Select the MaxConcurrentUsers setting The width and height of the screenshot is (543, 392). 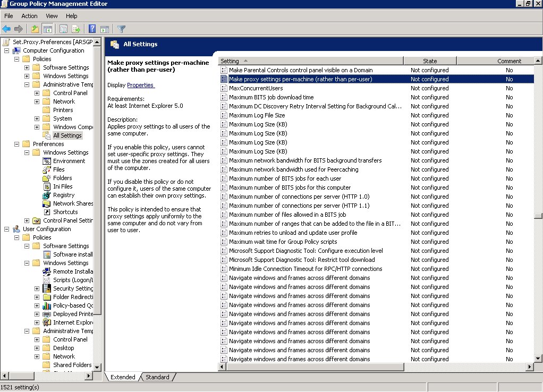pyautogui.click(x=377, y=88)
